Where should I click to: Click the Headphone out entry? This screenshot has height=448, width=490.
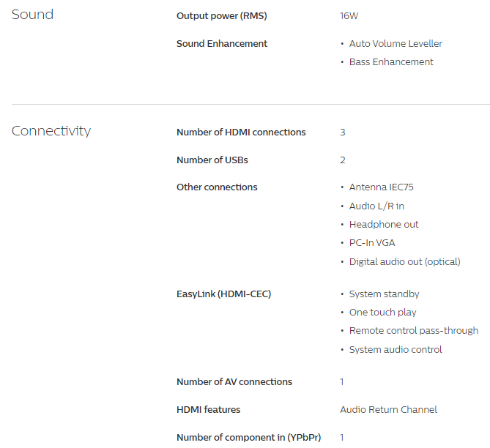pyautogui.click(x=384, y=225)
